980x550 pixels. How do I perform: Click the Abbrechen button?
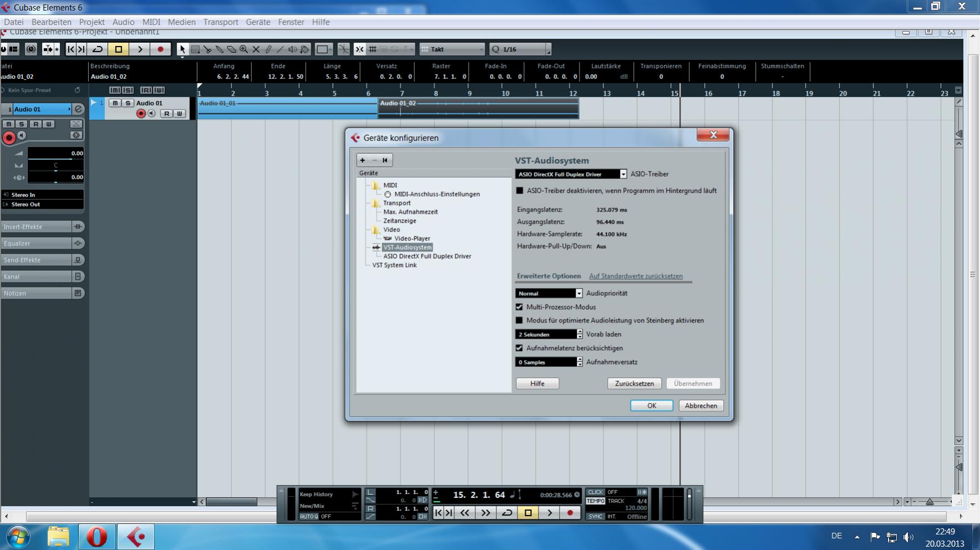click(x=701, y=406)
